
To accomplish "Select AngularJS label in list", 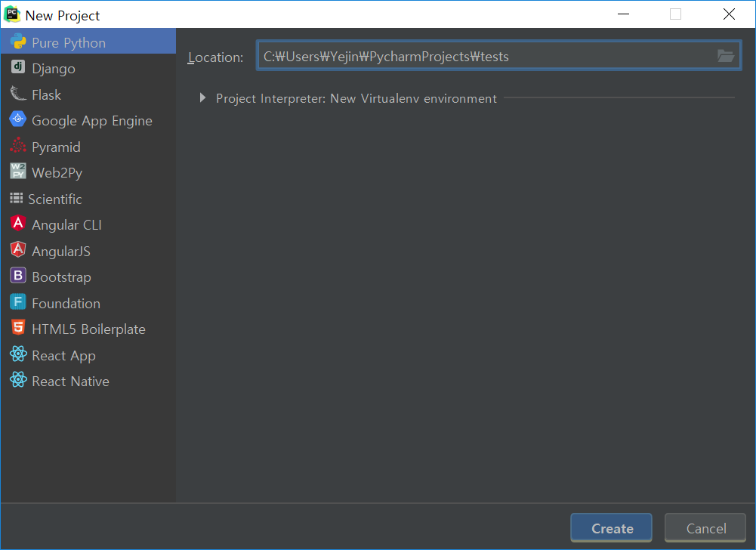I will (60, 251).
